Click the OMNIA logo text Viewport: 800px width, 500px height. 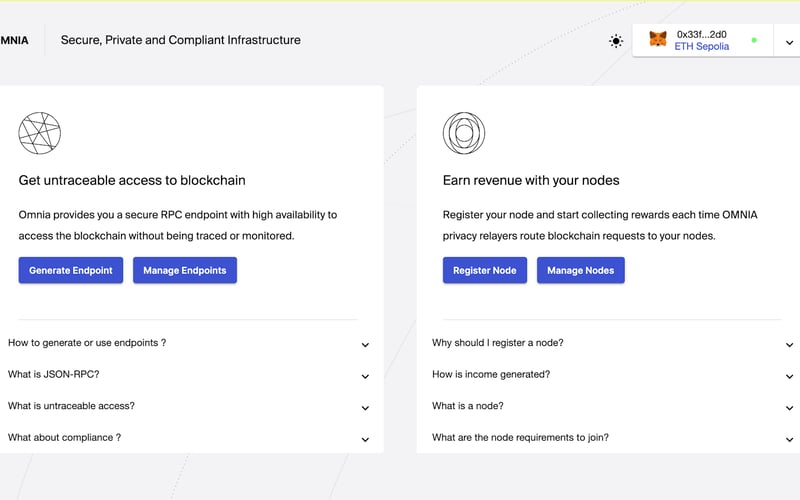tap(12, 41)
